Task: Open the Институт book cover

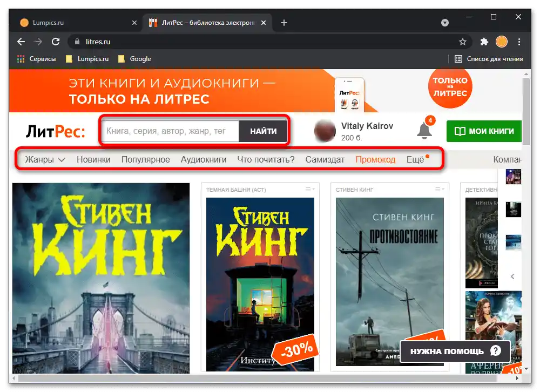Action: [x=260, y=285]
